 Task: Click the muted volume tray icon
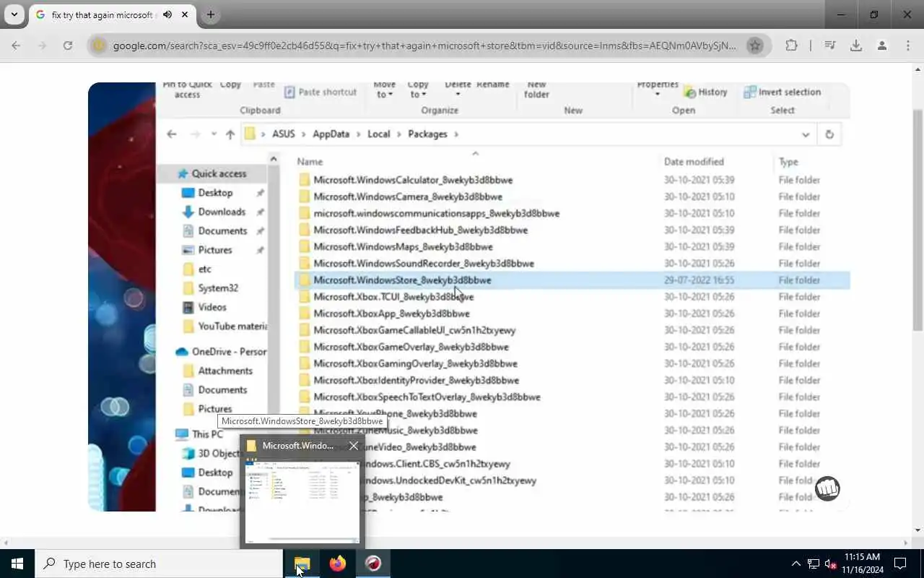coord(831,564)
